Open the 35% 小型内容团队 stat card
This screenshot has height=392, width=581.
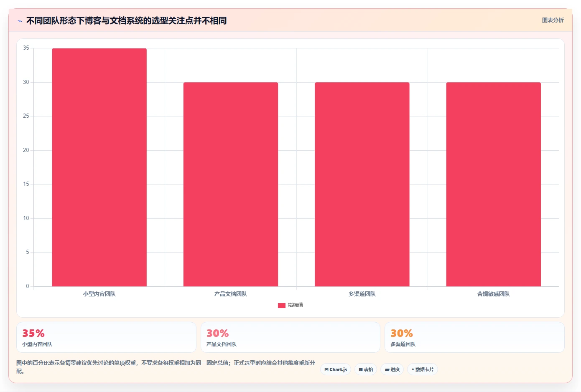coord(106,337)
